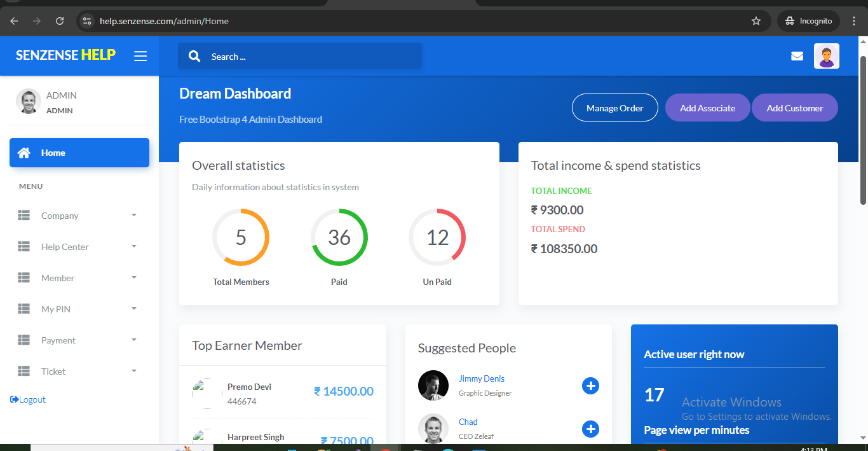Viewport: 868px width, 451px height.
Task: Click the browser address bar URL
Action: tap(164, 21)
